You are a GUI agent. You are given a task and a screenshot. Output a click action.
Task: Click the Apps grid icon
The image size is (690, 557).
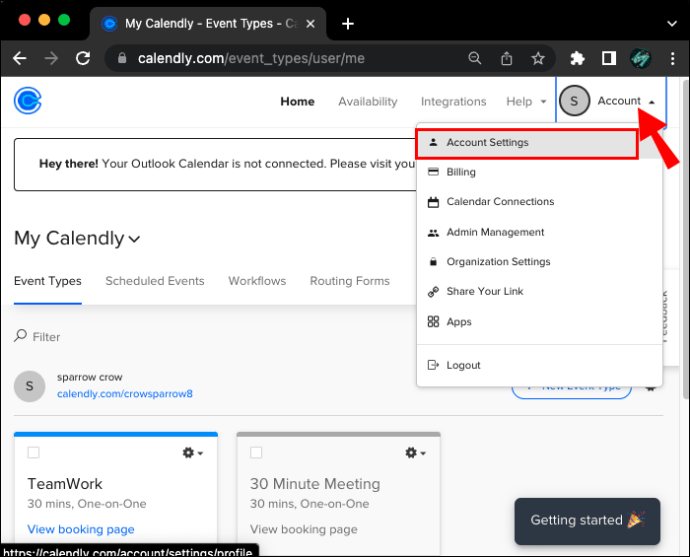pos(433,322)
